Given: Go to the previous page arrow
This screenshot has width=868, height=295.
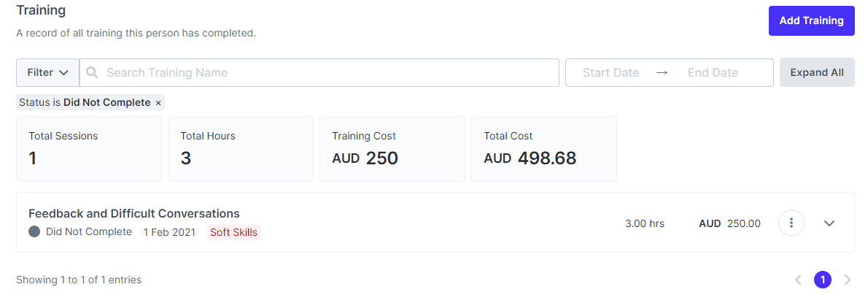Looking at the screenshot, I should (798, 280).
